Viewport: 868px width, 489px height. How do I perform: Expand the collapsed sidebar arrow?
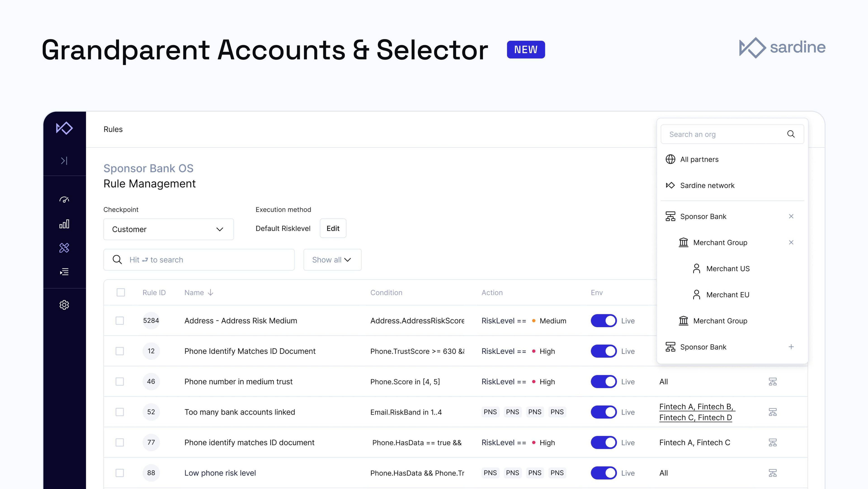pyautogui.click(x=64, y=161)
